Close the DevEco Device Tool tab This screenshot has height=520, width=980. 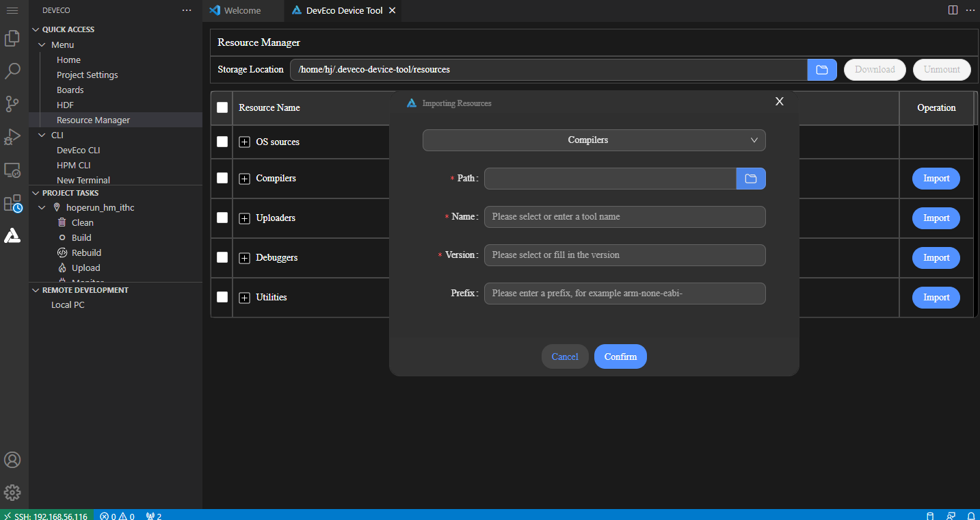point(392,10)
